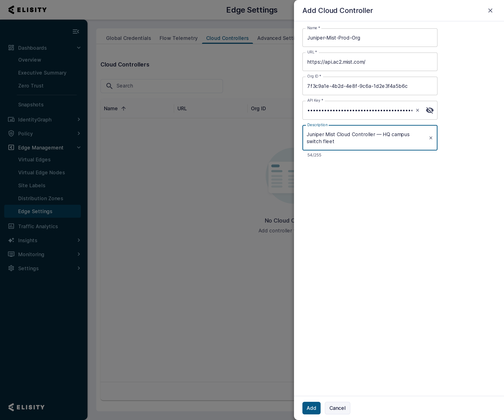
Task: Open Virtual Edges page
Action: click(x=34, y=160)
